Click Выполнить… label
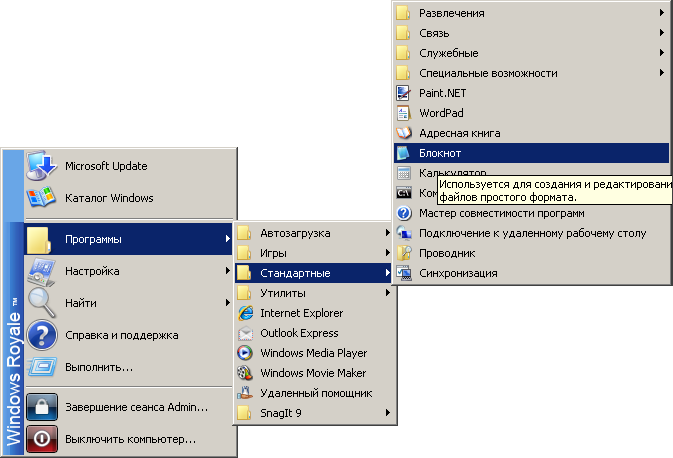Image resolution: width=673 pixels, height=458 pixels. 99,367
